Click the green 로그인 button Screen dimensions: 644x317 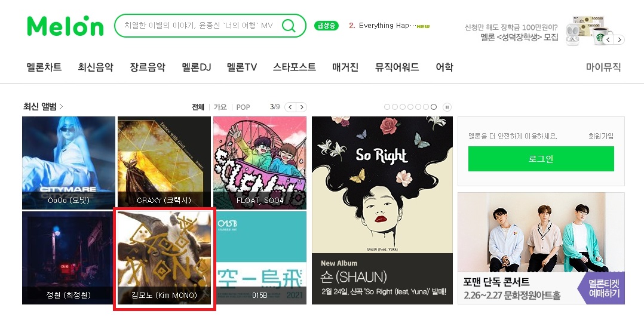pos(541,159)
